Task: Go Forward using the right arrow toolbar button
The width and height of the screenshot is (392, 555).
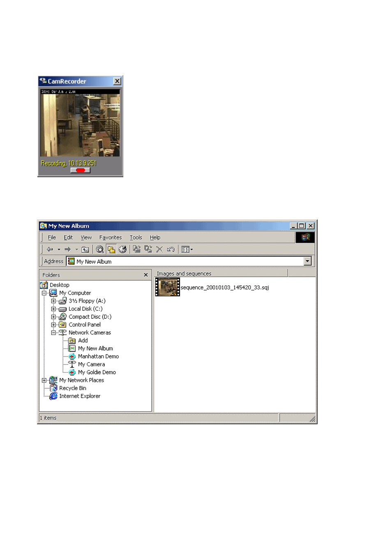Action: 68,249
